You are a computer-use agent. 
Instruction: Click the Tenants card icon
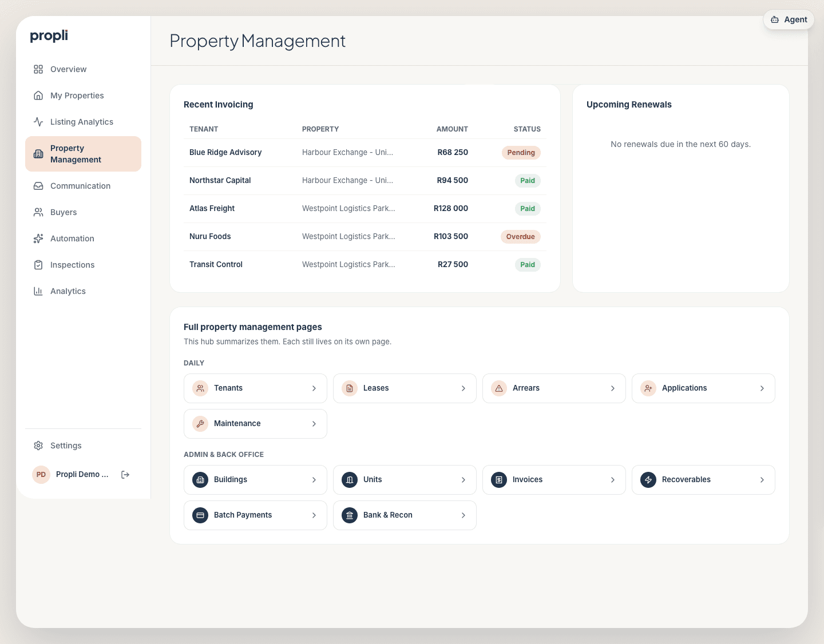(200, 388)
